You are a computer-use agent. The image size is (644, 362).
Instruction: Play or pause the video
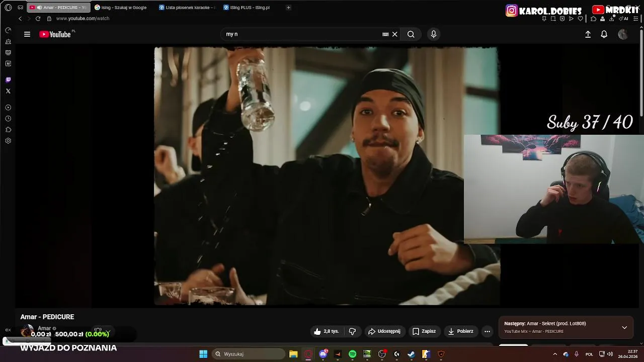pos(326,176)
